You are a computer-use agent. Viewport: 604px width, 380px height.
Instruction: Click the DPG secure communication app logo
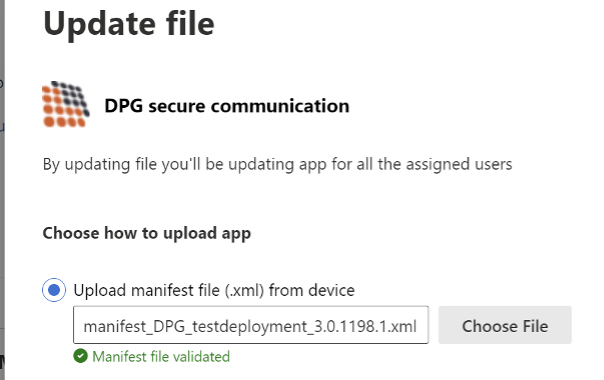click(x=66, y=104)
